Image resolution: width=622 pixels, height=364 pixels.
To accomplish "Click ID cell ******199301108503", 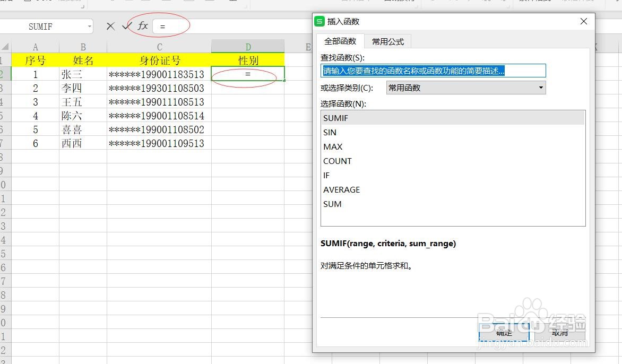I will click(159, 88).
